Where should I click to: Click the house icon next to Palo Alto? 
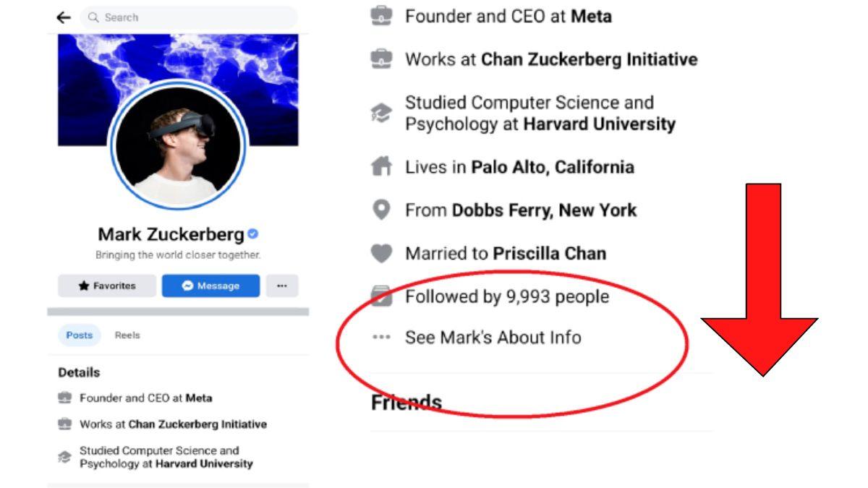point(381,167)
